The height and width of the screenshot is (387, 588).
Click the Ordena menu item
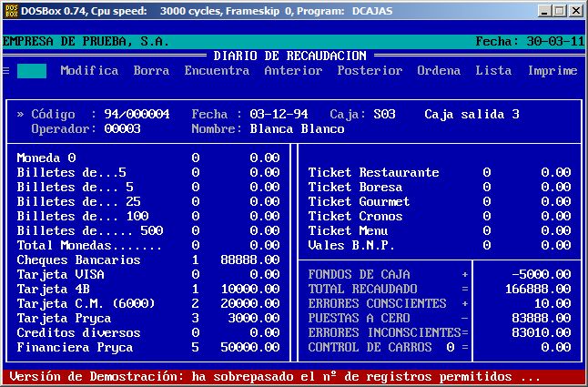coord(439,71)
